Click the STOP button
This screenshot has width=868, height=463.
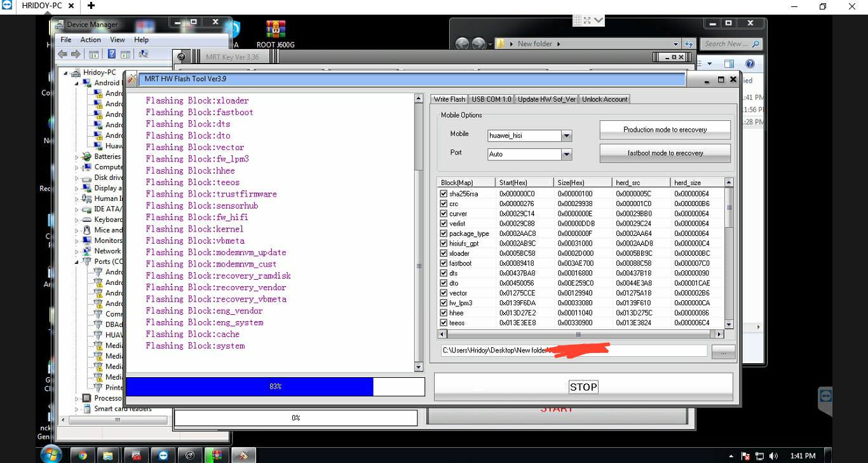[583, 387]
